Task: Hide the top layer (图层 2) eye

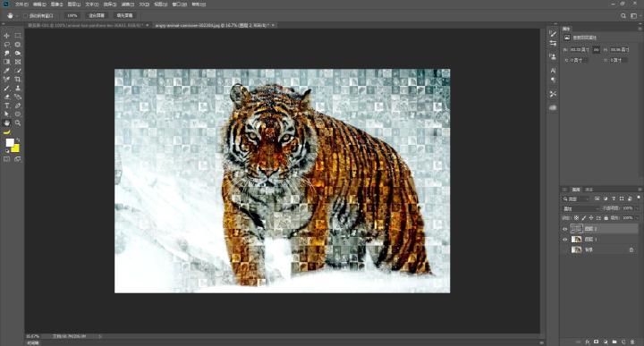Action: (x=564, y=229)
